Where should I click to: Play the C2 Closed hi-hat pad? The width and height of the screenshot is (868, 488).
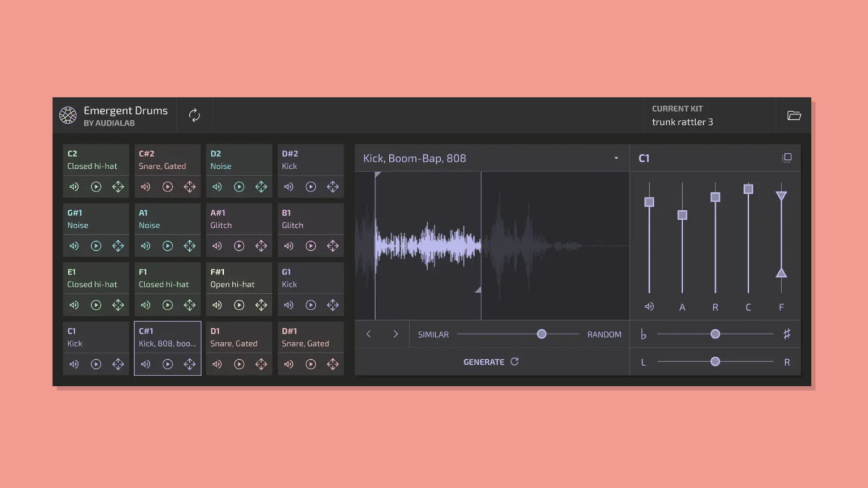point(96,187)
